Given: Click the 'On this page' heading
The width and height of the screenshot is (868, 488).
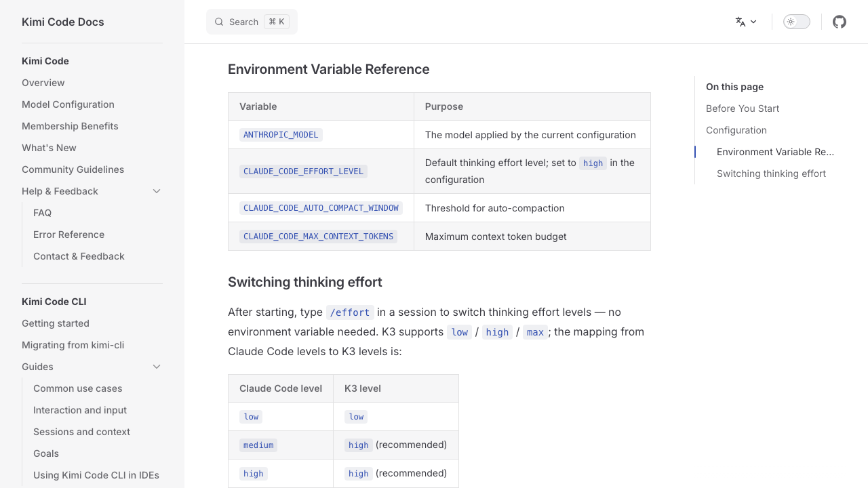Looking at the screenshot, I should point(734,87).
